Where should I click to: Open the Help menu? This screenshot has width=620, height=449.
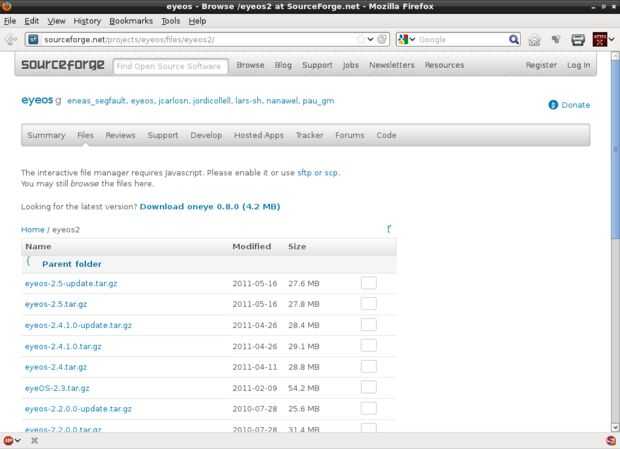coord(197,21)
